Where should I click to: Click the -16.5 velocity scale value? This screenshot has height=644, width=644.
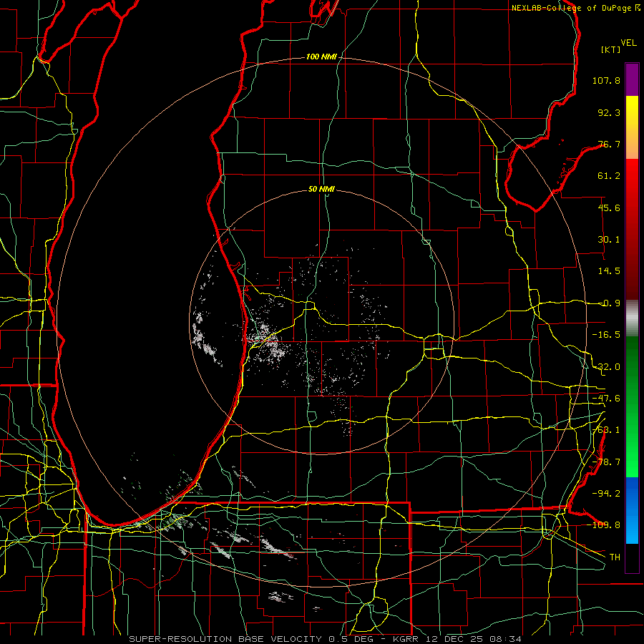[606, 335]
